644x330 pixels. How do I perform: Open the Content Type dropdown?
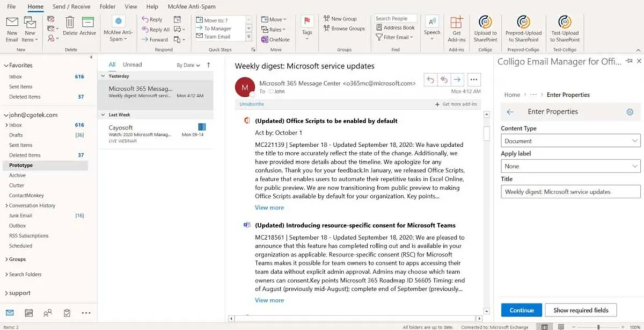coord(571,141)
